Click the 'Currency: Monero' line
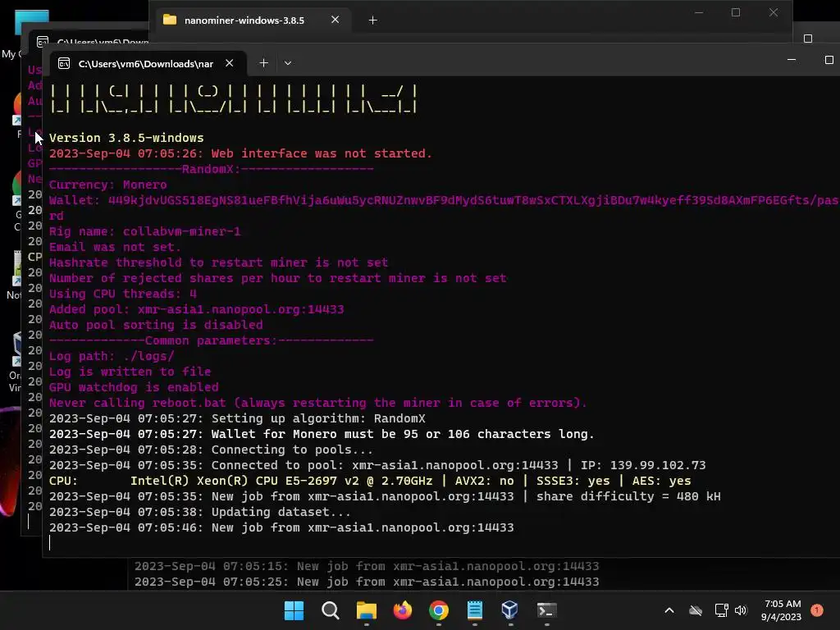This screenshot has width=840, height=630. tap(107, 185)
